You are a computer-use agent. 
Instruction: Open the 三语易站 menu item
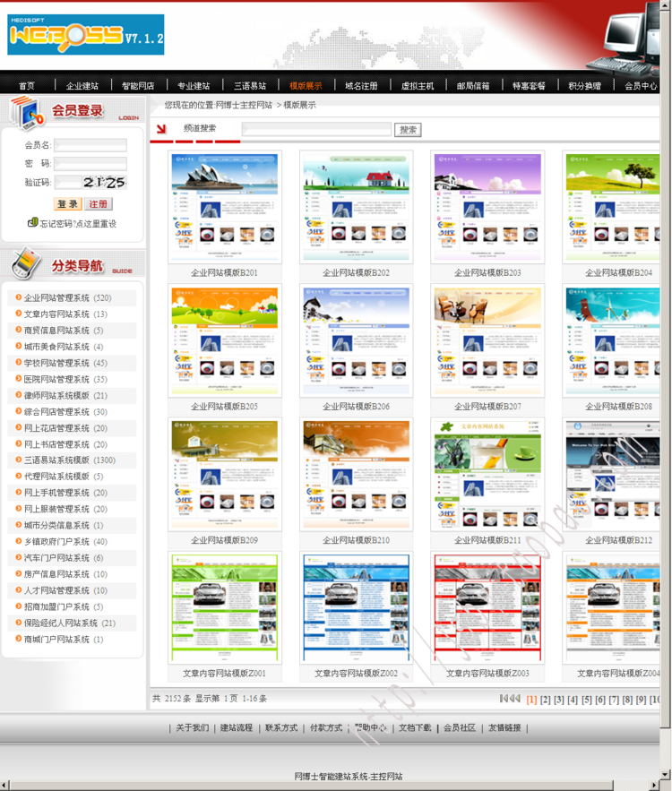pyautogui.click(x=250, y=86)
